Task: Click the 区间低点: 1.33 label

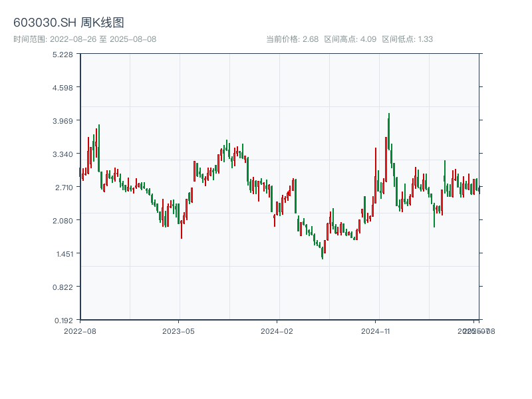Action: point(407,39)
